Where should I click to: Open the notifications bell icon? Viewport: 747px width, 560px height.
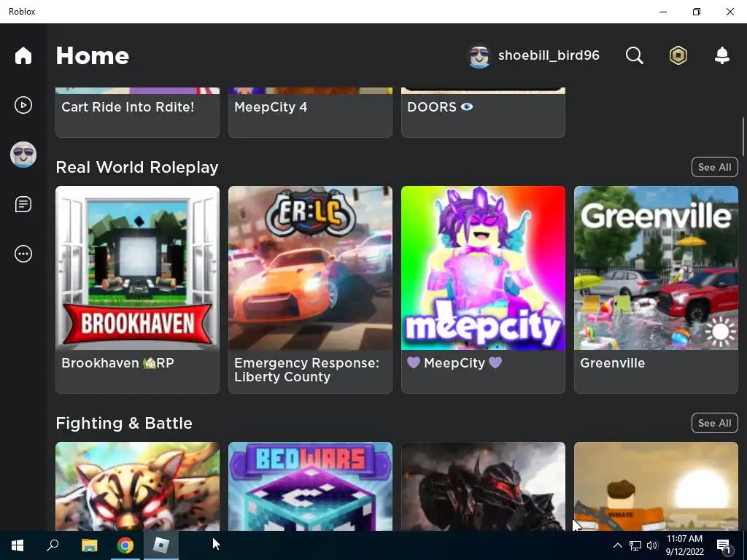(721, 55)
